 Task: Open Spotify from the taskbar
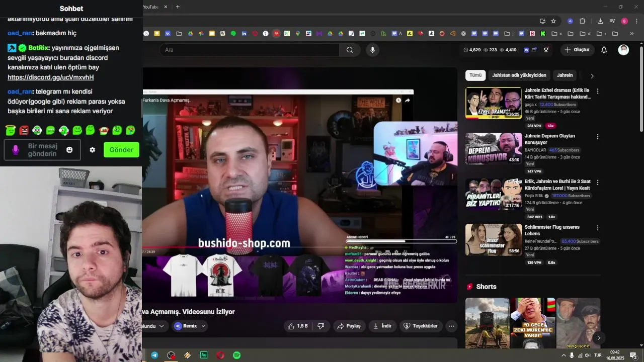[x=236, y=355]
